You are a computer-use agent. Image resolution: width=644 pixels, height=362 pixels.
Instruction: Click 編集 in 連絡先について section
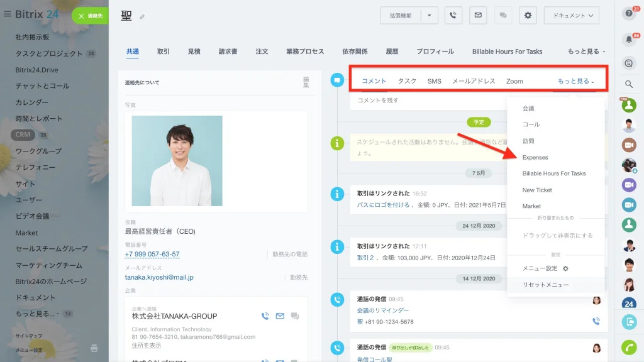point(306,82)
